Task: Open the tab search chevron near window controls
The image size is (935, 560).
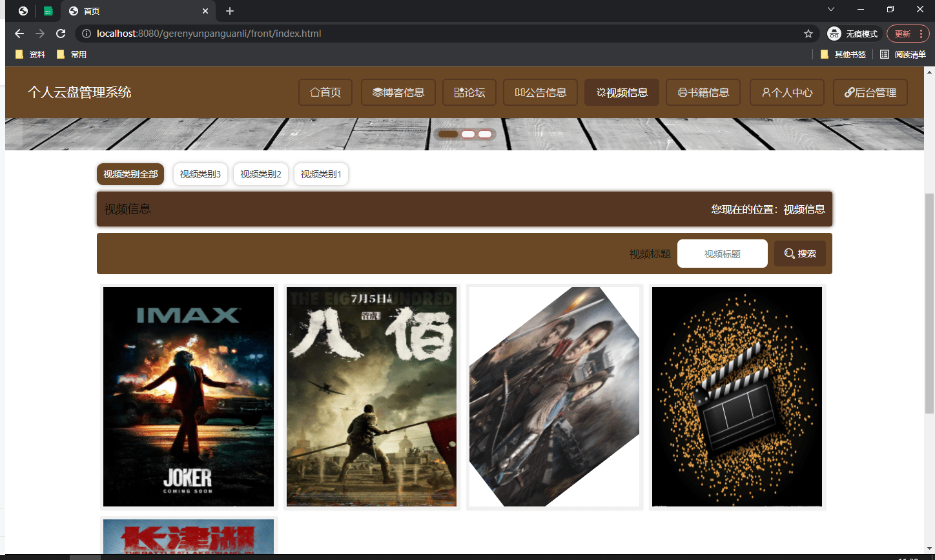Action: (830, 10)
